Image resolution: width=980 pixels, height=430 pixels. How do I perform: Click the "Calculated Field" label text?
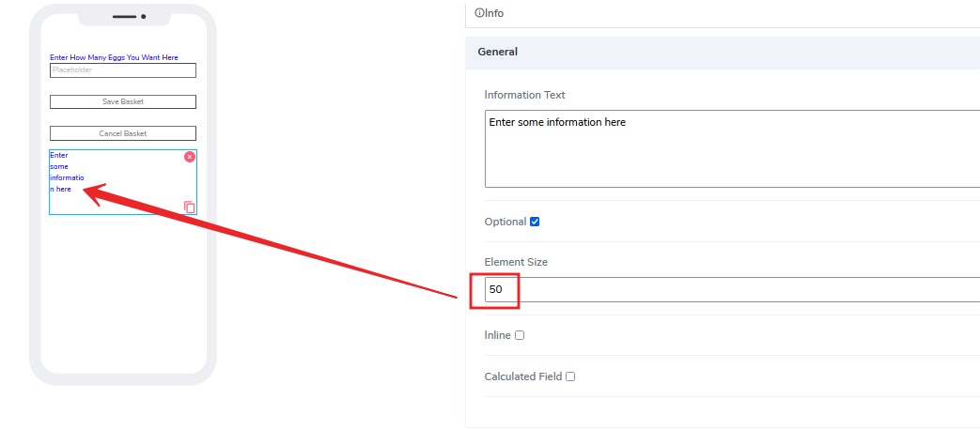point(522,376)
